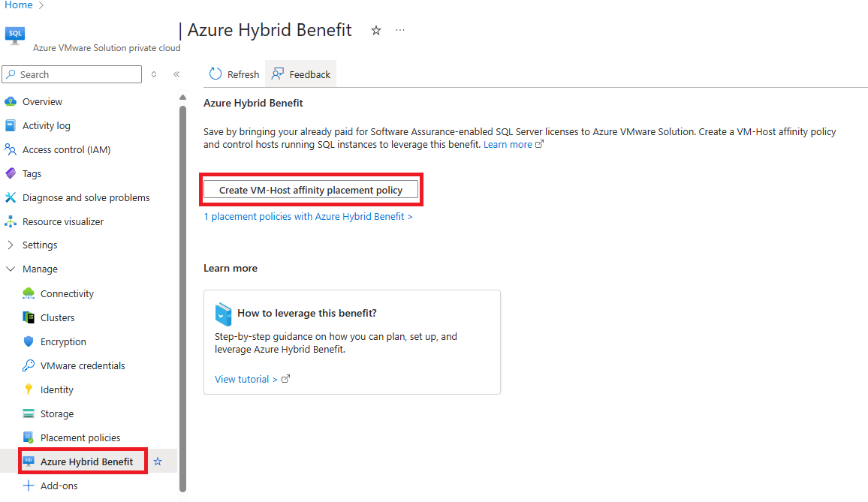Click external link icon next to View tutorial
This screenshot has width=868, height=502.
click(x=285, y=379)
